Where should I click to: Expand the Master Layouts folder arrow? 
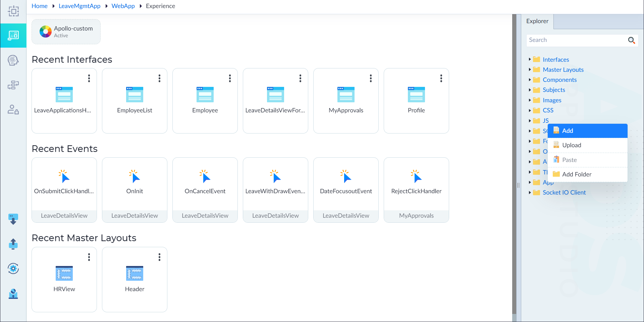pyautogui.click(x=530, y=69)
